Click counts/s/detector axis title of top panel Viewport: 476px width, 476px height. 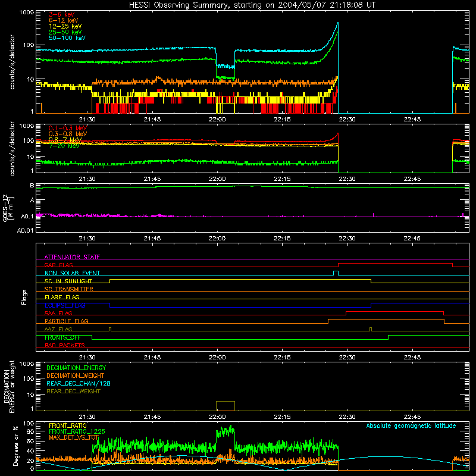click(x=12, y=62)
